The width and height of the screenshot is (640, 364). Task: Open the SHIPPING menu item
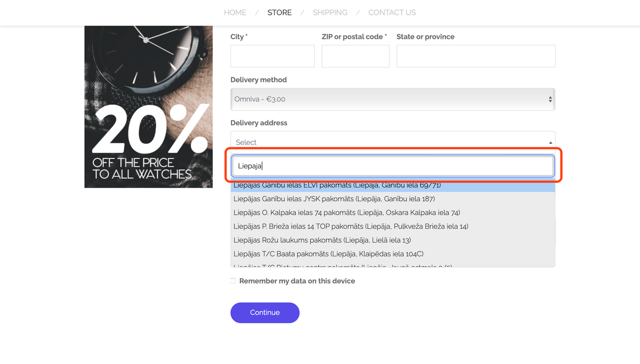coord(330,12)
